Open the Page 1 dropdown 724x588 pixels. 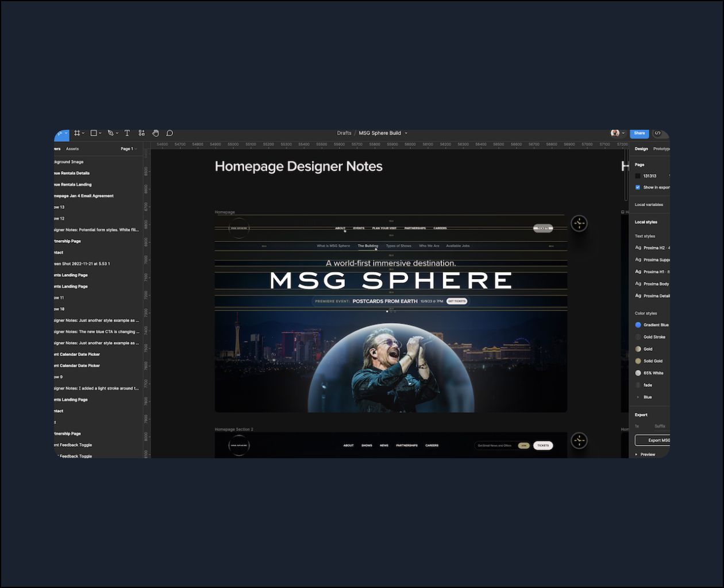click(x=129, y=149)
